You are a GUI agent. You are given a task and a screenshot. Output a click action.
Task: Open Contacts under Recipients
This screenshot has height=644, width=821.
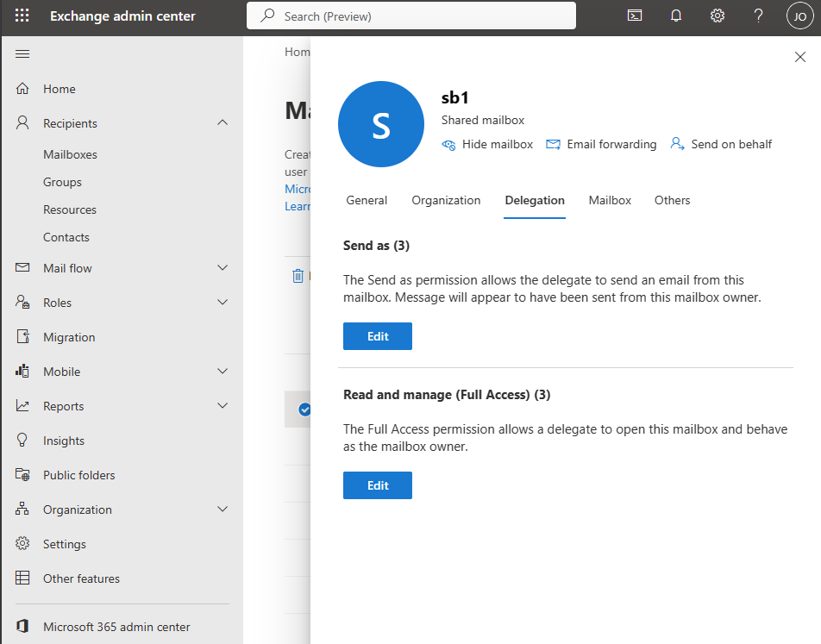66,238
